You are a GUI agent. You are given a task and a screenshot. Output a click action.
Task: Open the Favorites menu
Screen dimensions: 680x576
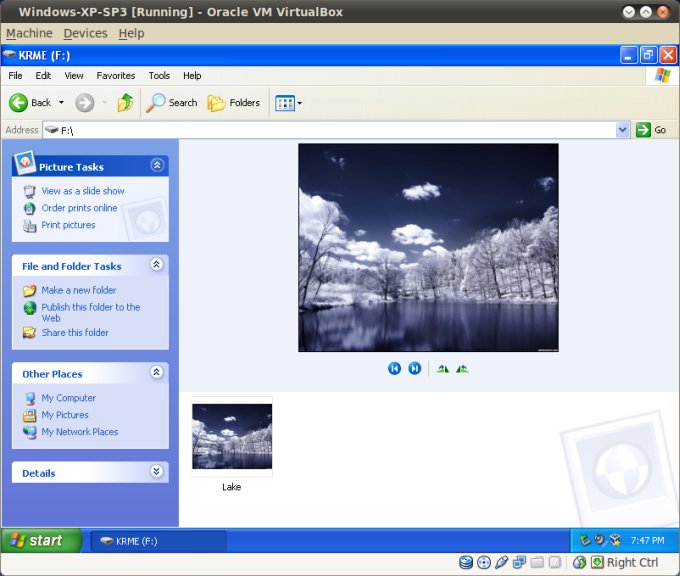point(116,75)
